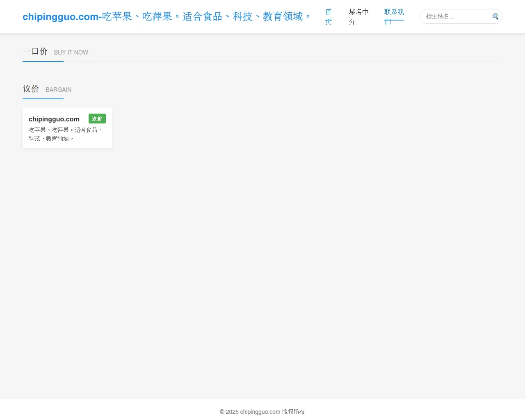This screenshot has width=525, height=420.
Task: Click the 适合食品 text in header title
Action: click(x=202, y=16)
